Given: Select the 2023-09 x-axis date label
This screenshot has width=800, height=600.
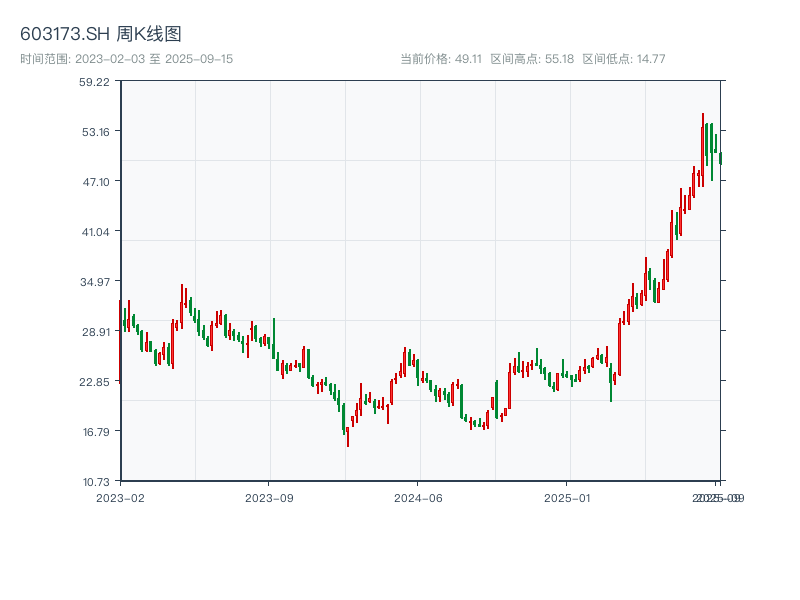Looking at the screenshot, I should (x=269, y=497).
